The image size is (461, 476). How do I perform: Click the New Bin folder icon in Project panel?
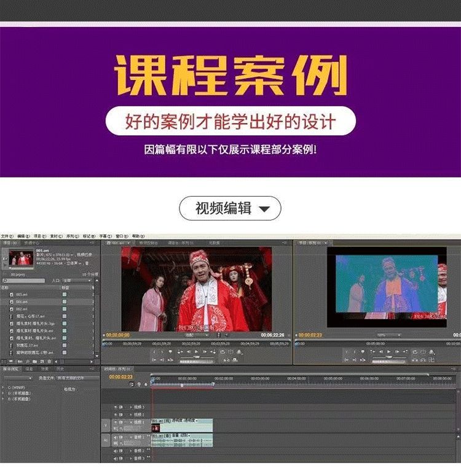[x=34, y=362]
